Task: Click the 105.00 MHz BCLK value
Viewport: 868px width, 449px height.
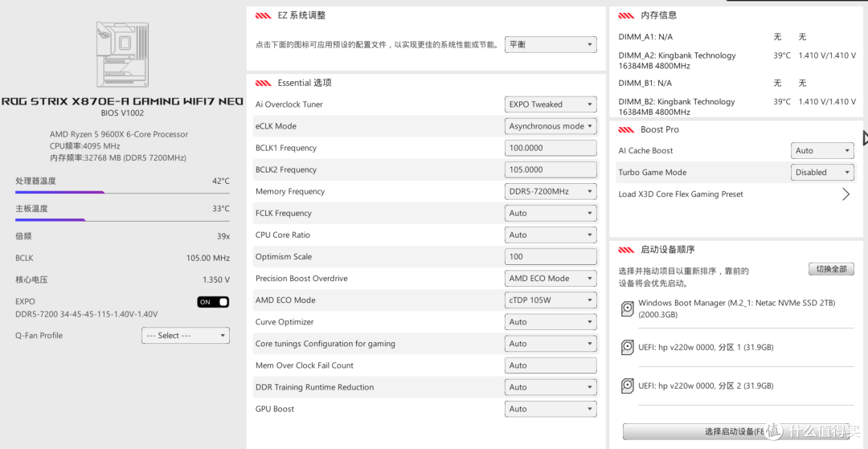Action: pos(207,258)
